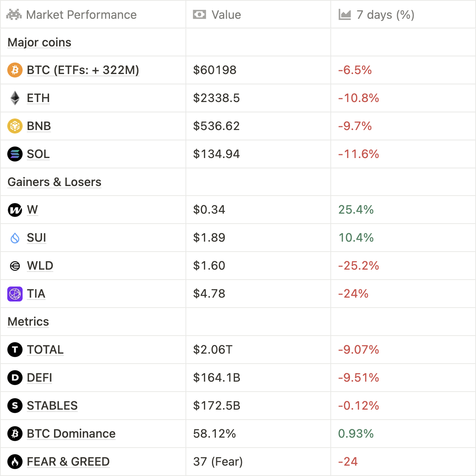Click the Wormhole W coin icon
This screenshot has height=476, width=476.
click(15, 210)
